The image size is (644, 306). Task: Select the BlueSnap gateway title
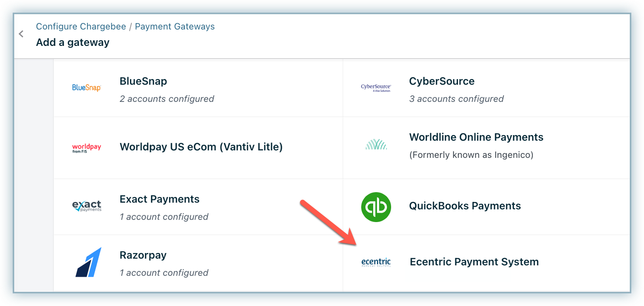(x=143, y=81)
